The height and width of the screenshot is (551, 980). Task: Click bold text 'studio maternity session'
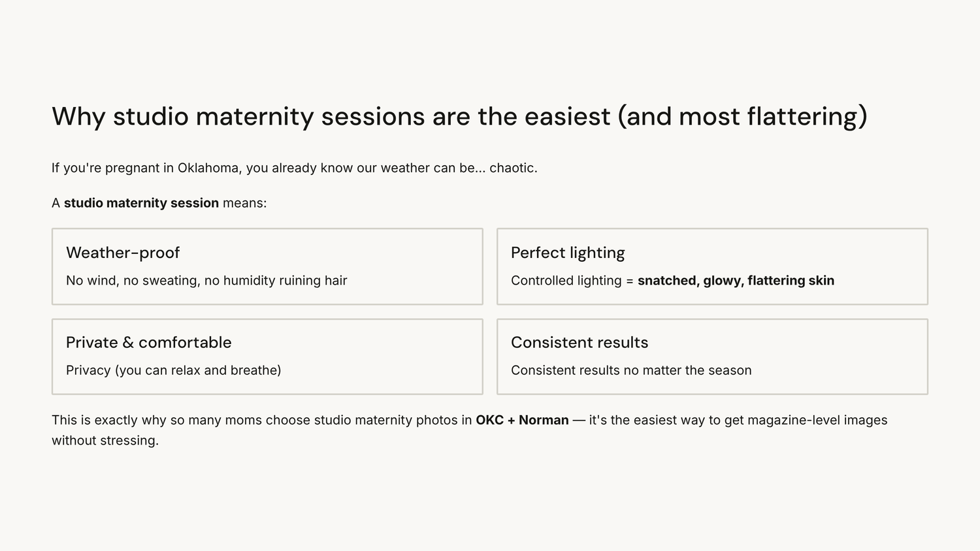tap(141, 203)
